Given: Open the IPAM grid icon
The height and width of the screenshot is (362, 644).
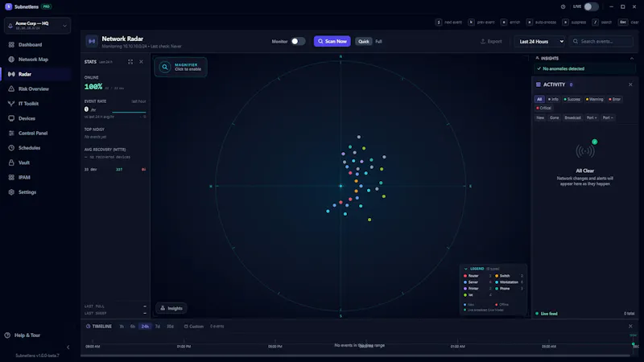Looking at the screenshot, I should (11, 177).
